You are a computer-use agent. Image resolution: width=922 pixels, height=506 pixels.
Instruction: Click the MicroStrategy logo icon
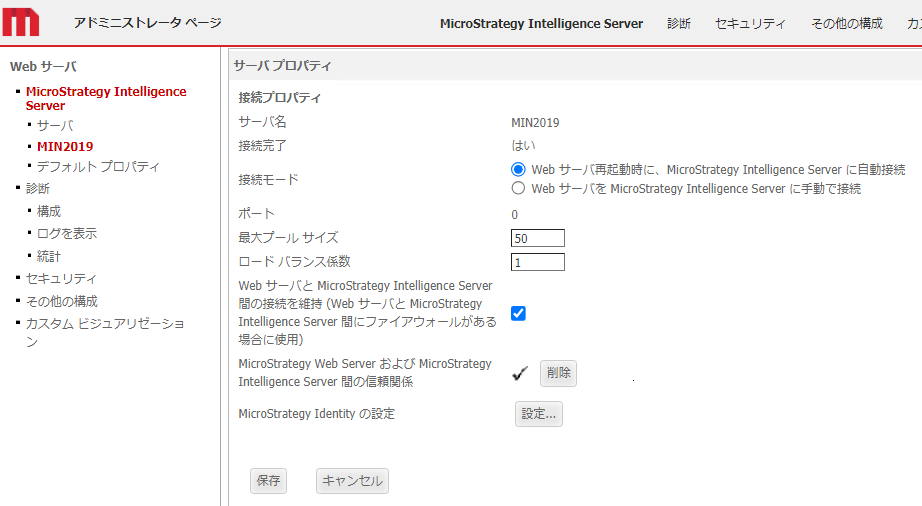coord(21,22)
